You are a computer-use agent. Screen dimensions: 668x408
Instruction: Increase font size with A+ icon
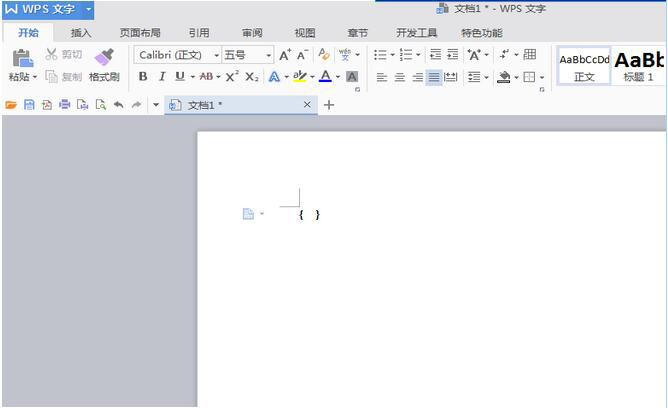pos(285,55)
